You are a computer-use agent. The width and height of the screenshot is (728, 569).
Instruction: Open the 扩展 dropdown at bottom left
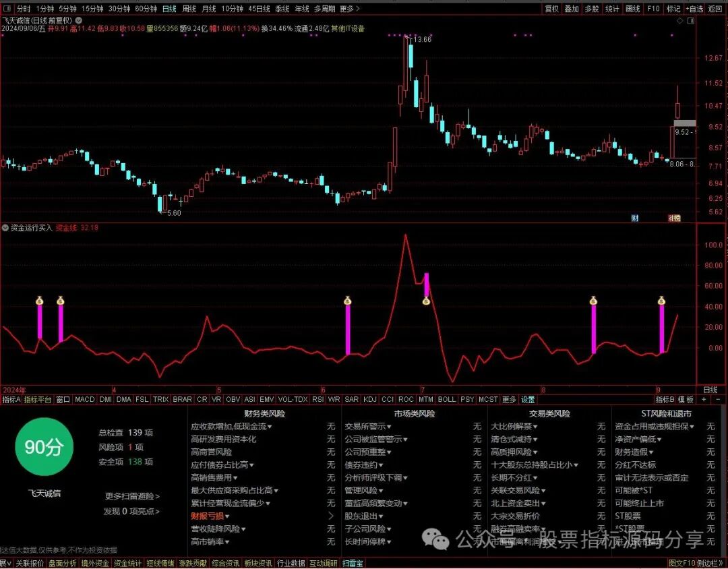tap(6, 564)
